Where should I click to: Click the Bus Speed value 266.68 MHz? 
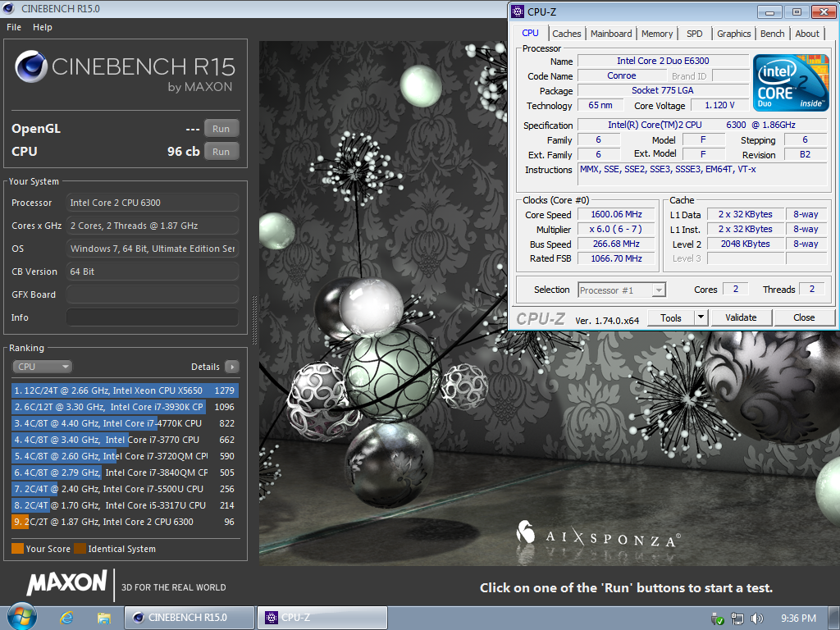(x=616, y=244)
